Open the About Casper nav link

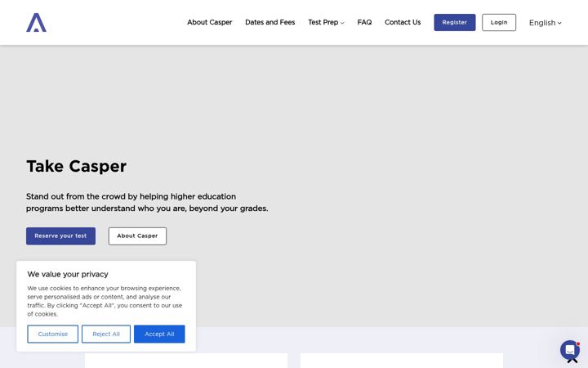(210, 22)
